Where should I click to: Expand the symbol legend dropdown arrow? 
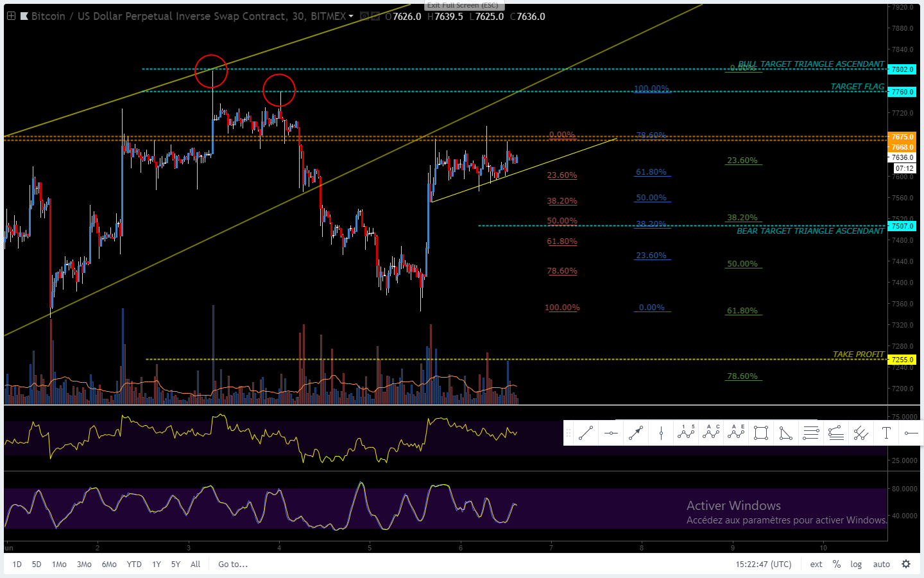(351, 17)
